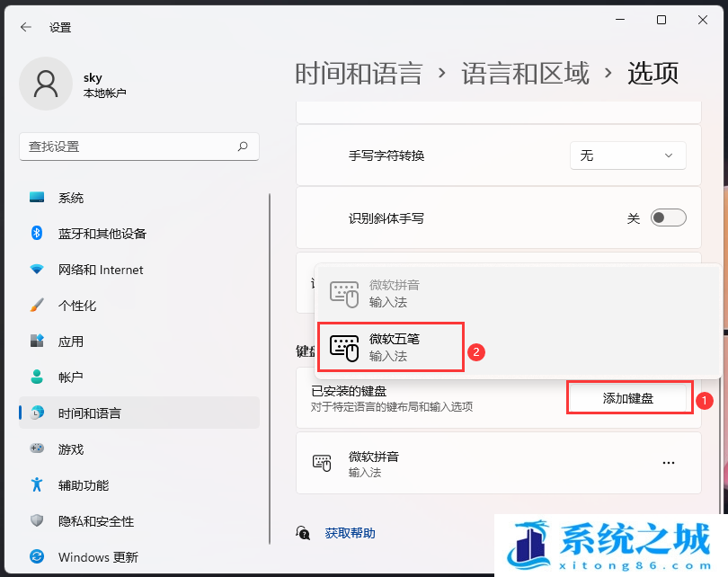
Task: Open 游戏 settings
Action: 138,448
